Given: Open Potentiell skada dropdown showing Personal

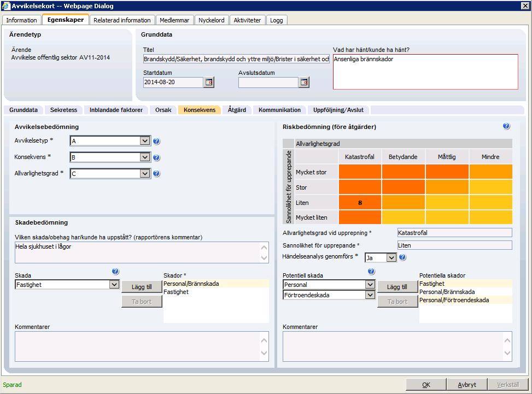Looking at the screenshot, I should 370,285.
